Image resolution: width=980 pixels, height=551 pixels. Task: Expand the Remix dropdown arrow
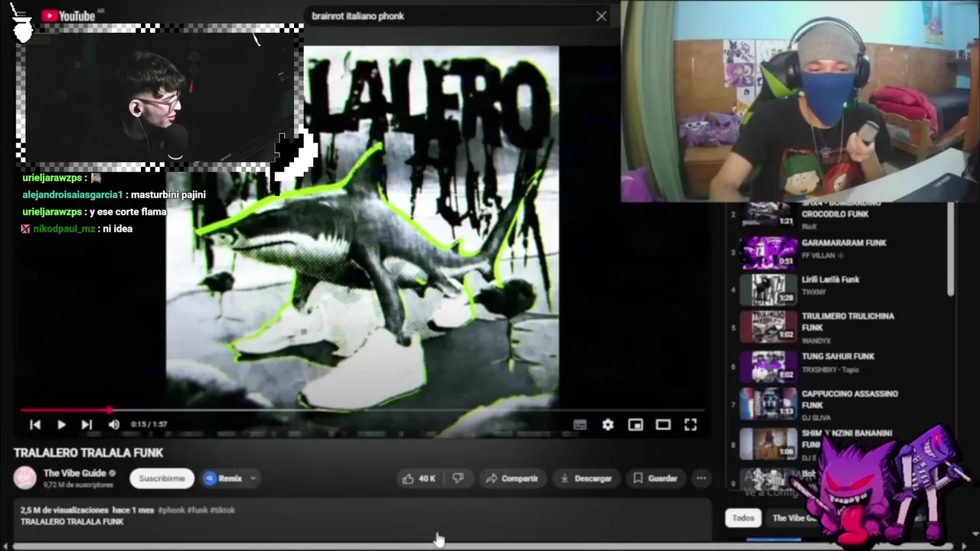[253, 478]
